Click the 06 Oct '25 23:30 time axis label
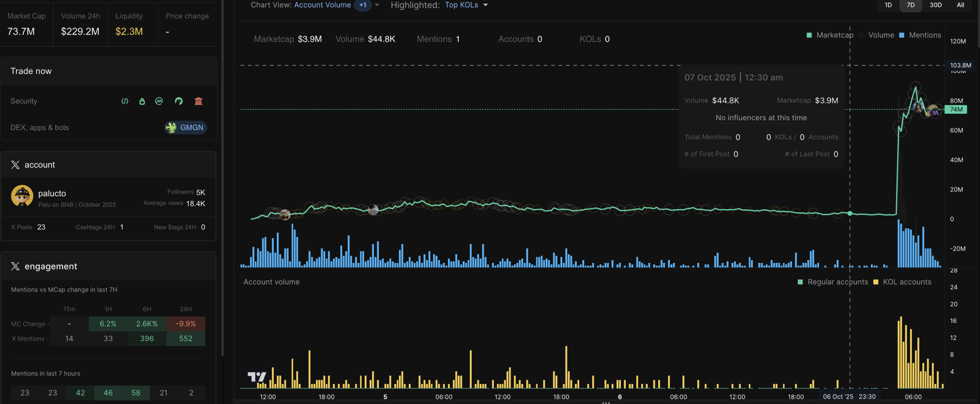The height and width of the screenshot is (404, 980). (x=849, y=396)
